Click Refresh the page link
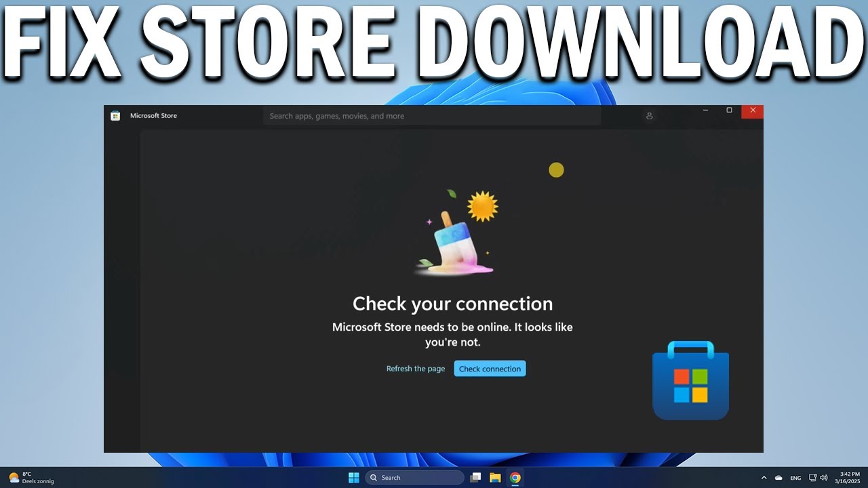Screen dimensions: 868x488 [x=416, y=369]
